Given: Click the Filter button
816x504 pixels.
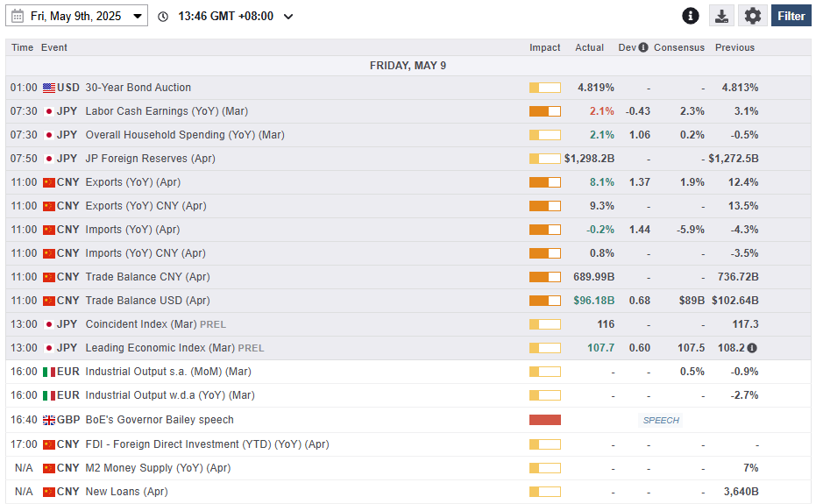Looking at the screenshot, I should coord(791,16).
